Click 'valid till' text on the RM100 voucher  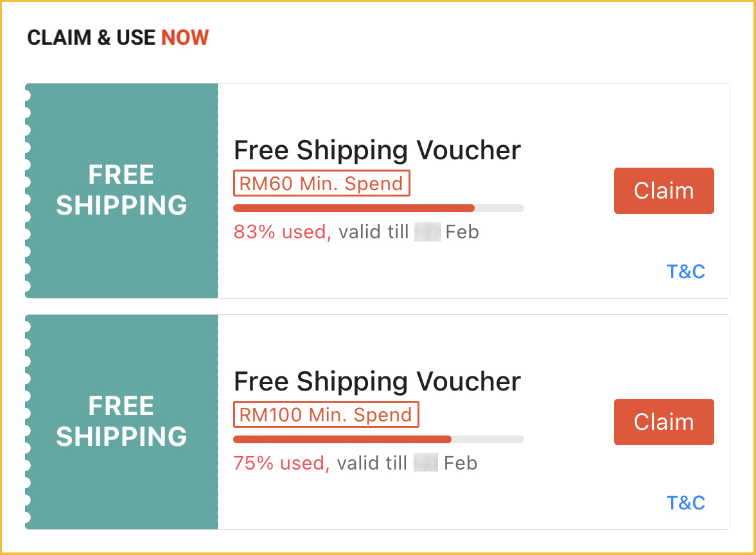372,463
